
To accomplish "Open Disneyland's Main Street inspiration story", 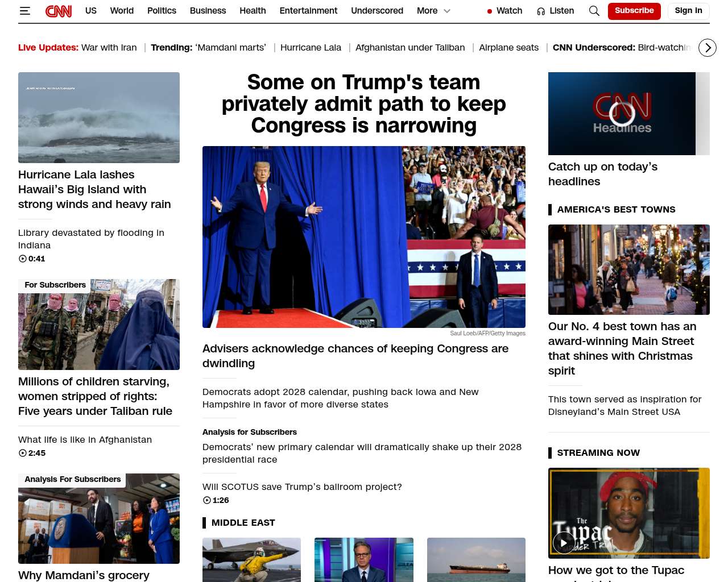I will pos(624,406).
